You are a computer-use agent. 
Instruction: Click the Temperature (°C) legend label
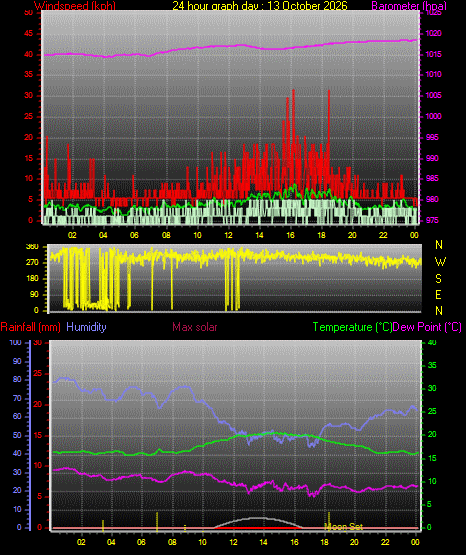[x=352, y=327]
